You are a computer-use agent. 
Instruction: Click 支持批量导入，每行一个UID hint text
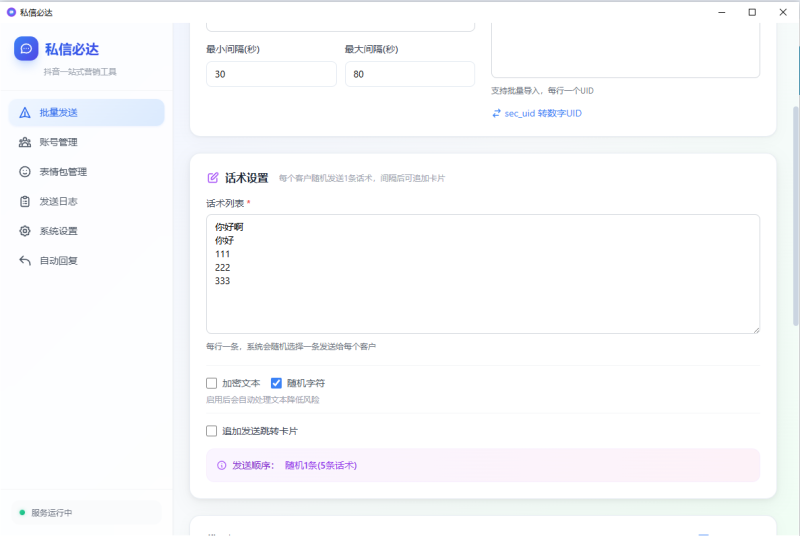(542, 91)
